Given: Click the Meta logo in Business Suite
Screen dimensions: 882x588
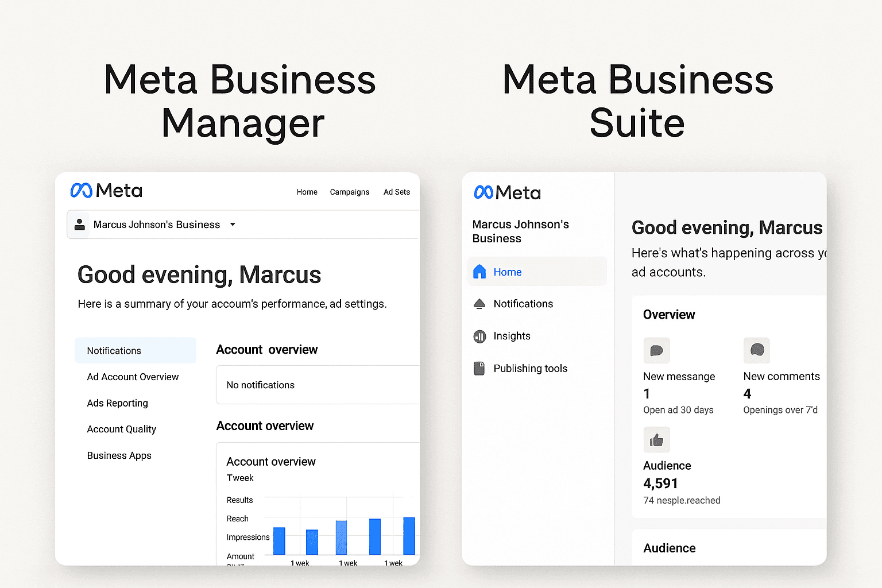Looking at the screenshot, I should tap(508, 192).
